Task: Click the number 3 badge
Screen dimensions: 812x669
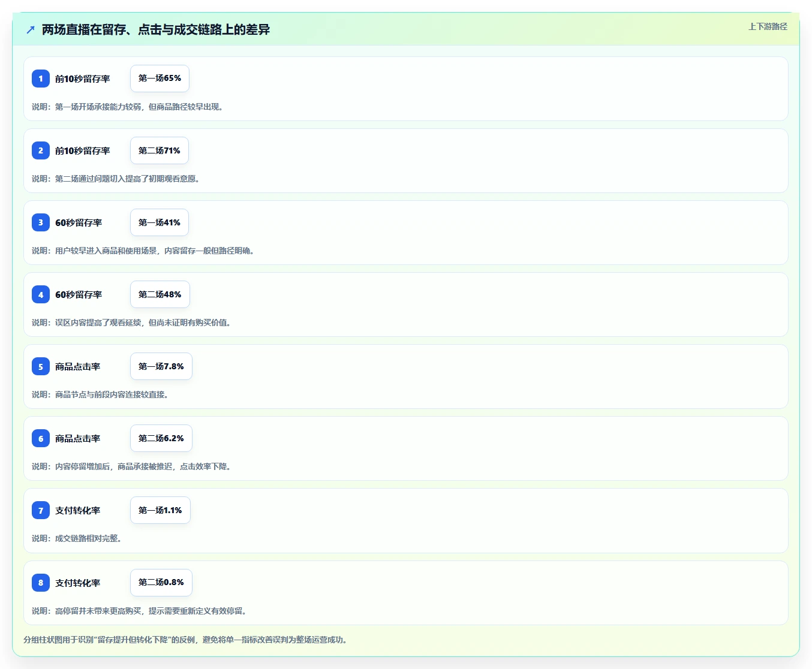Action: (x=41, y=222)
